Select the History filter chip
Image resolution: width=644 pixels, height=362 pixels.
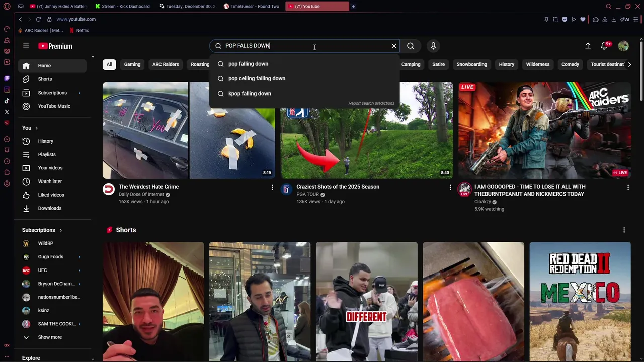pyautogui.click(x=506, y=64)
